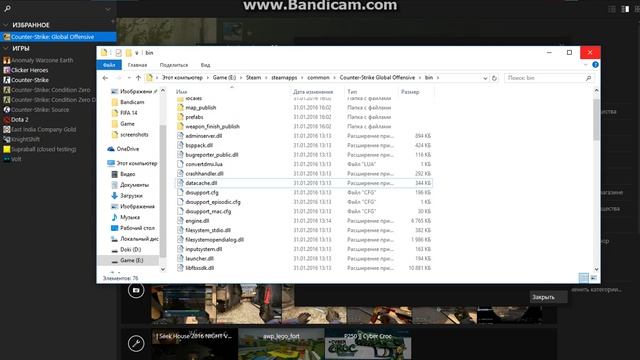
Task: Select Этот компьютер in navigation pane
Action: [x=136, y=163]
